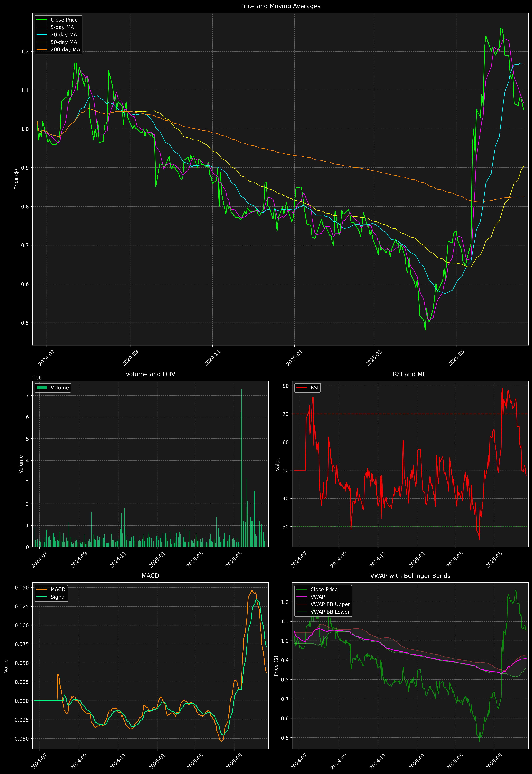Click the 'MACD' chart title

(150, 576)
